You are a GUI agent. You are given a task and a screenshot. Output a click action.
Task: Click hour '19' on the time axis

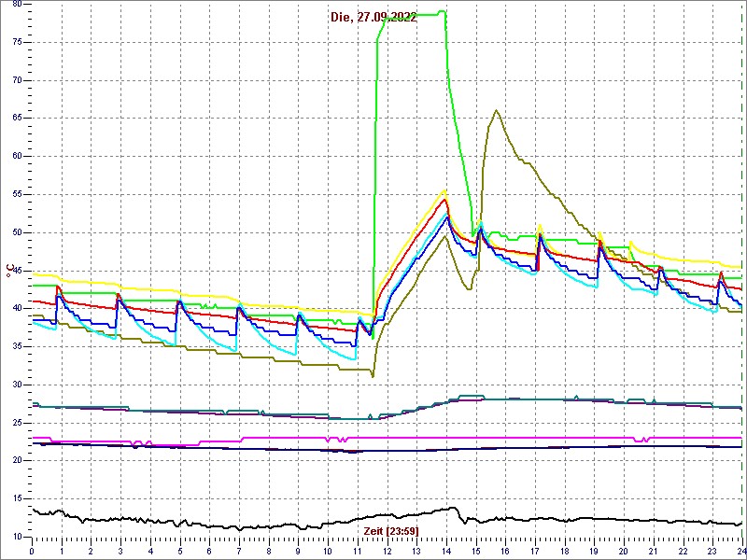(x=594, y=552)
